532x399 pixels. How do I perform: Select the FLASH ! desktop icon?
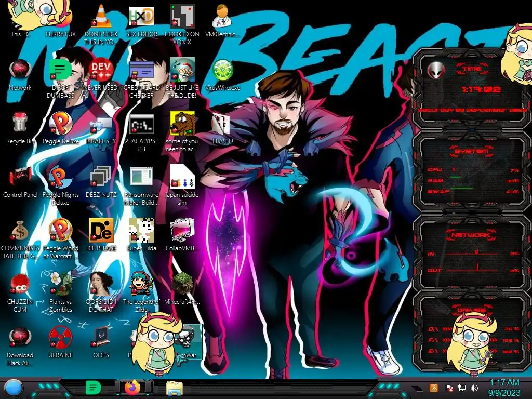coord(222,128)
